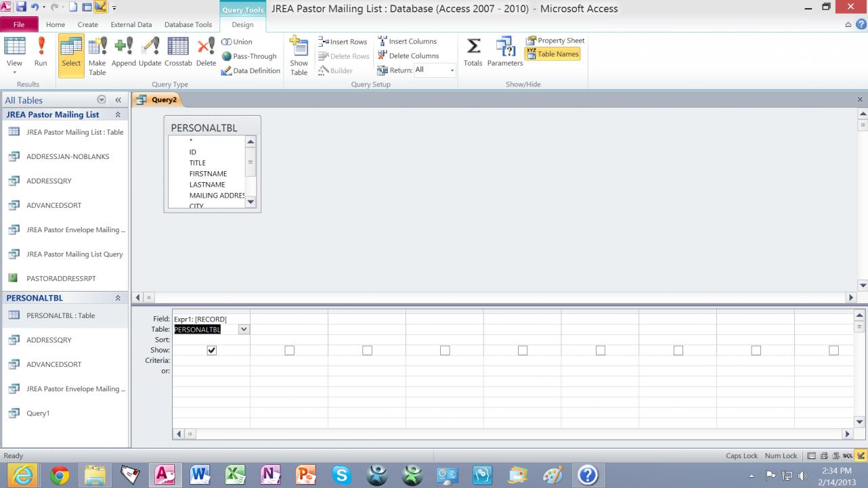This screenshot has height=488, width=868.
Task: Open the Property Sheet
Action: pos(555,41)
